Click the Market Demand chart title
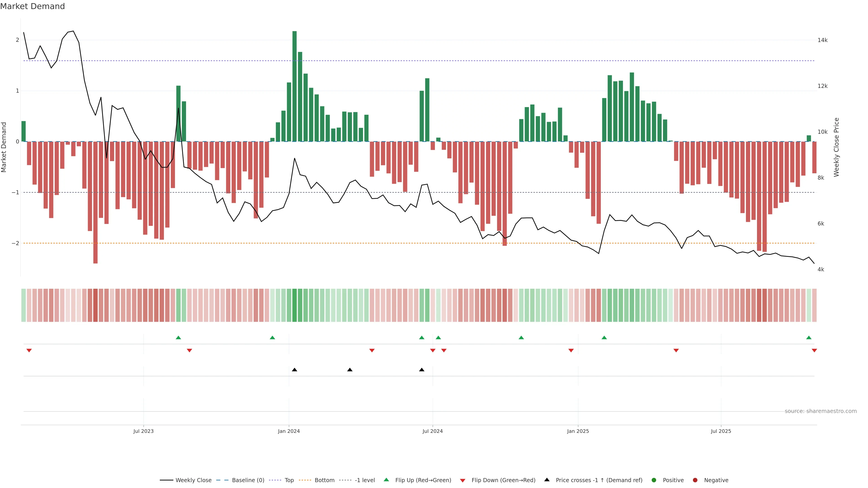Viewport: 868px width, 488px height. click(32, 6)
